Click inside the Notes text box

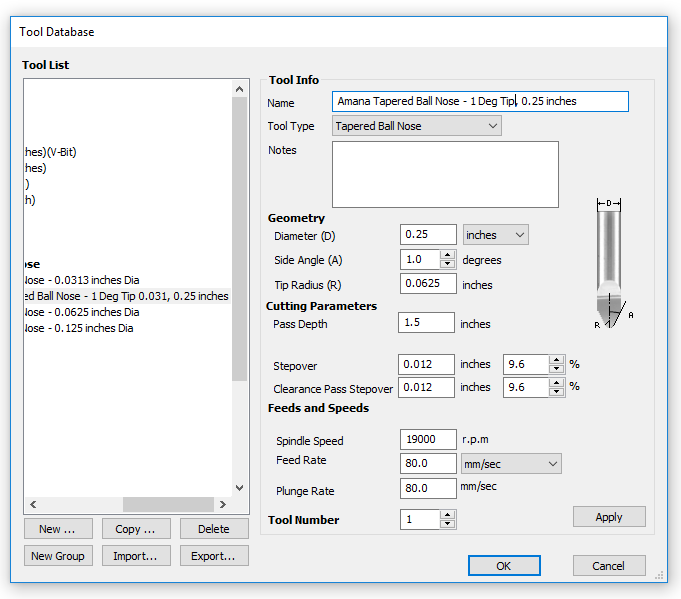445,174
